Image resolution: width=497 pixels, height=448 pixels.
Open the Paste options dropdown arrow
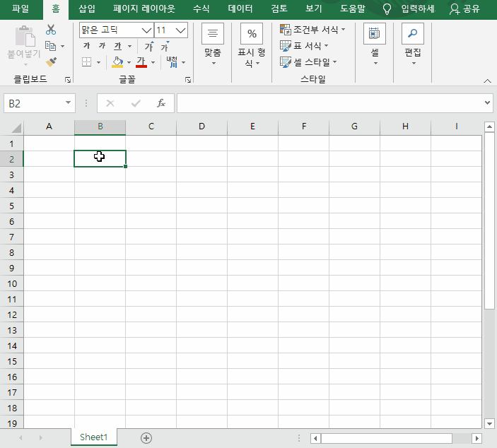25,64
